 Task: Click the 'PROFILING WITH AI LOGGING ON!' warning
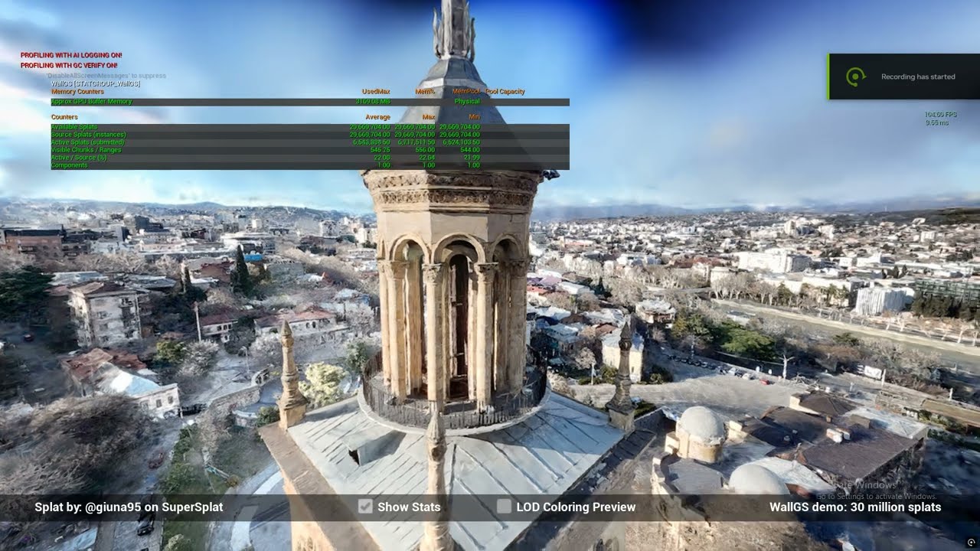tap(71, 55)
